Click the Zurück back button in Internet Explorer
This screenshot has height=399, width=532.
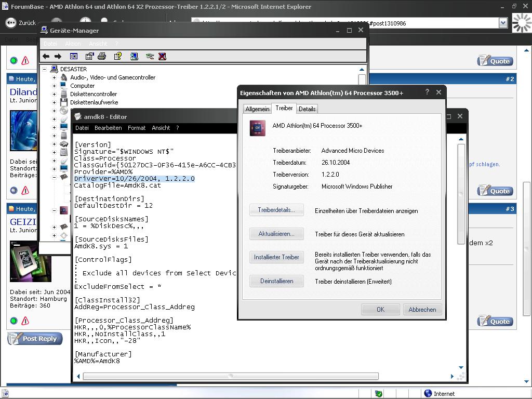pos(20,23)
